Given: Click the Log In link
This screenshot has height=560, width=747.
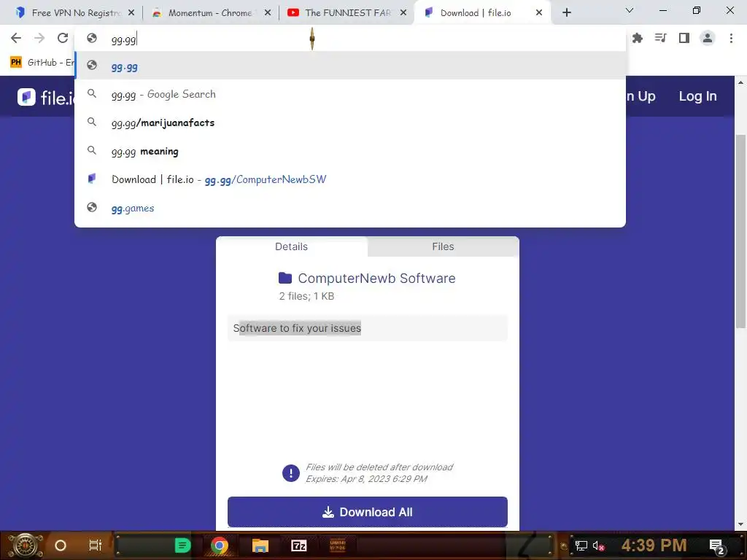Looking at the screenshot, I should click(x=697, y=96).
